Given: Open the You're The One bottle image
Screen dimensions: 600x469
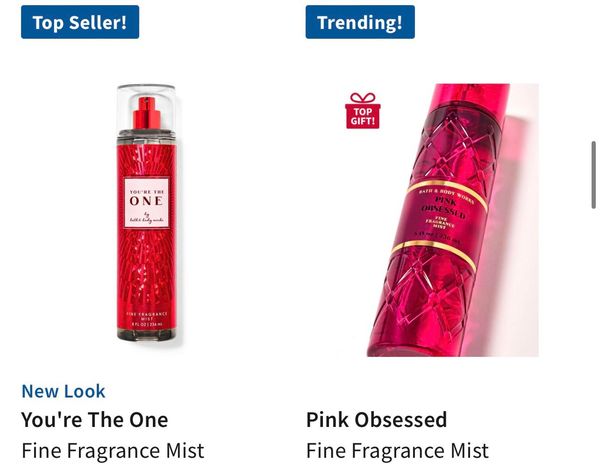Looking at the screenshot, I should (x=147, y=213).
